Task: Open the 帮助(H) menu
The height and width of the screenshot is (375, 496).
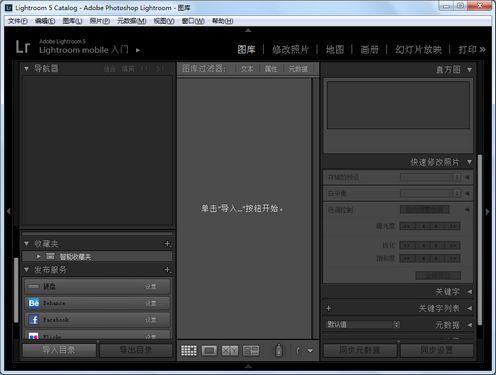Action: (x=223, y=21)
